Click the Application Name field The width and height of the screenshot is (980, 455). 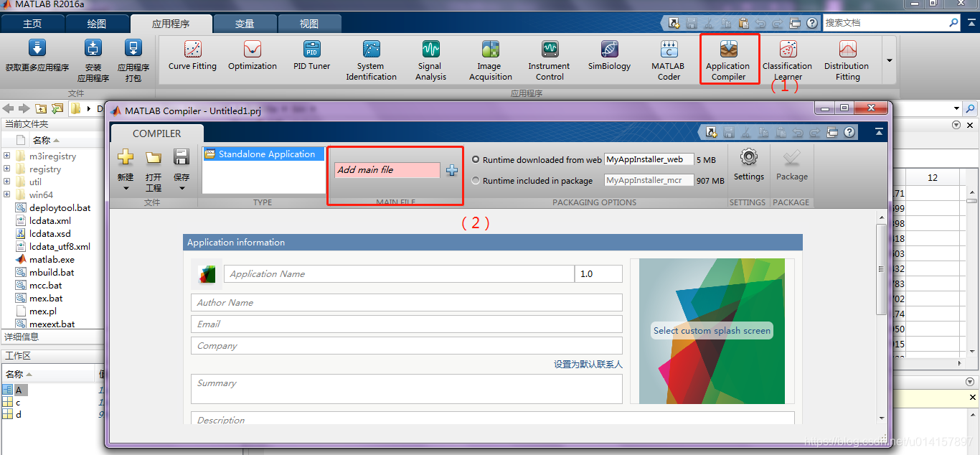[x=400, y=273]
